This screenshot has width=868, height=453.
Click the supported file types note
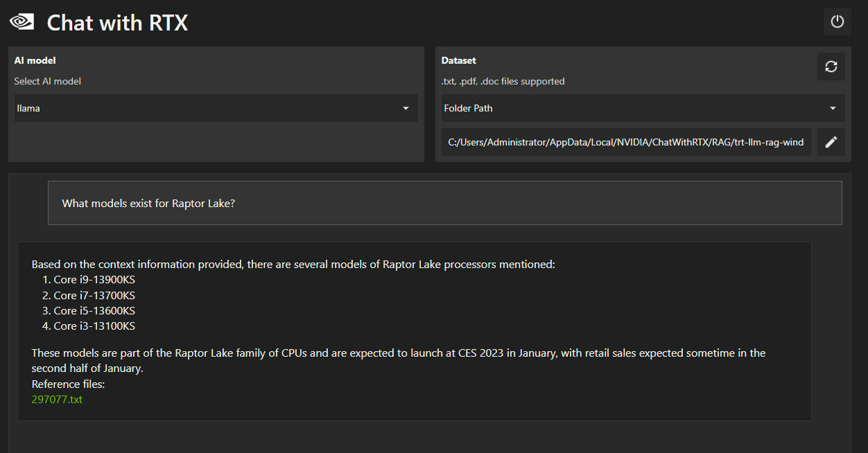(503, 81)
